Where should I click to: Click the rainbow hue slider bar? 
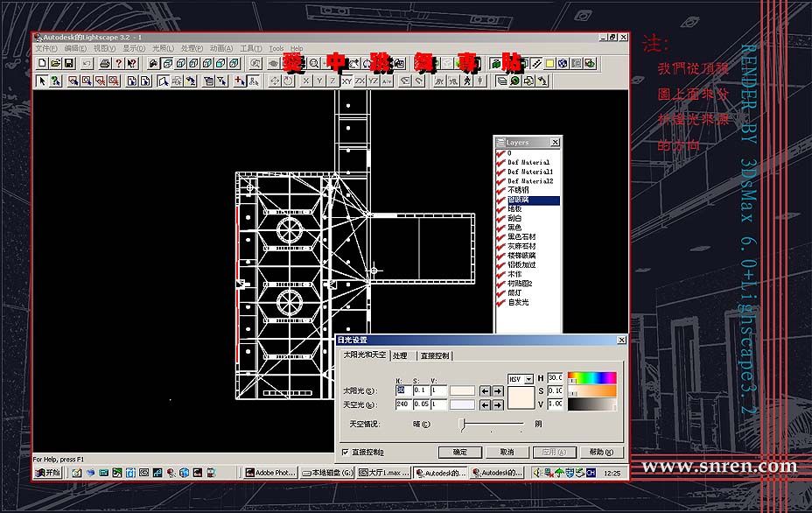point(591,378)
